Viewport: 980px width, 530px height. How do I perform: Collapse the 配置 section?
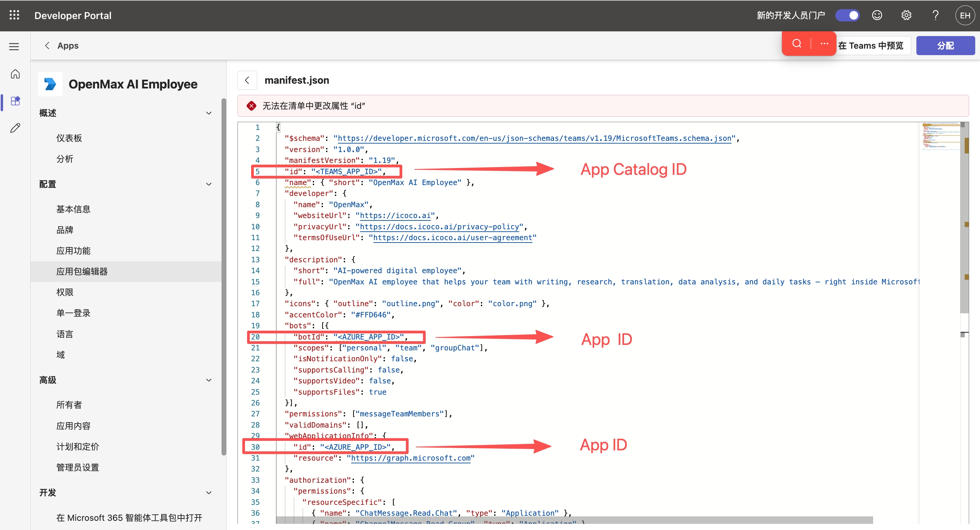pyautogui.click(x=209, y=184)
